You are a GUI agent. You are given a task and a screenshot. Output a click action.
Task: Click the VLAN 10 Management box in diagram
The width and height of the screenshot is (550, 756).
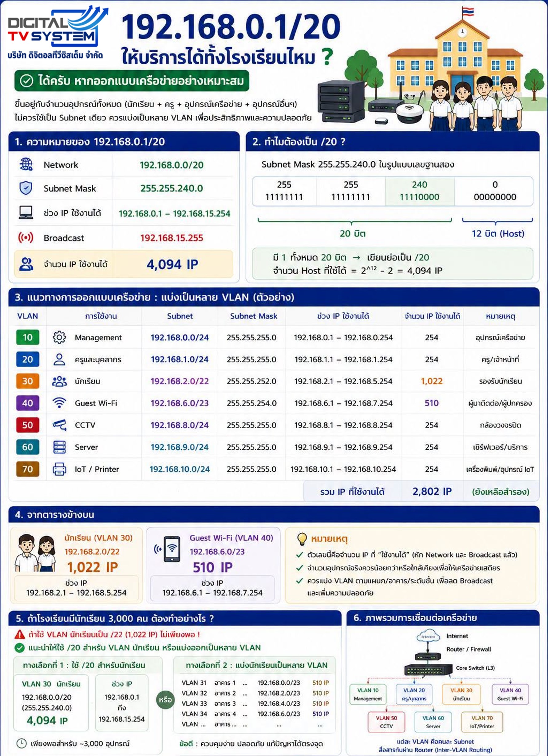pyautogui.click(x=368, y=694)
